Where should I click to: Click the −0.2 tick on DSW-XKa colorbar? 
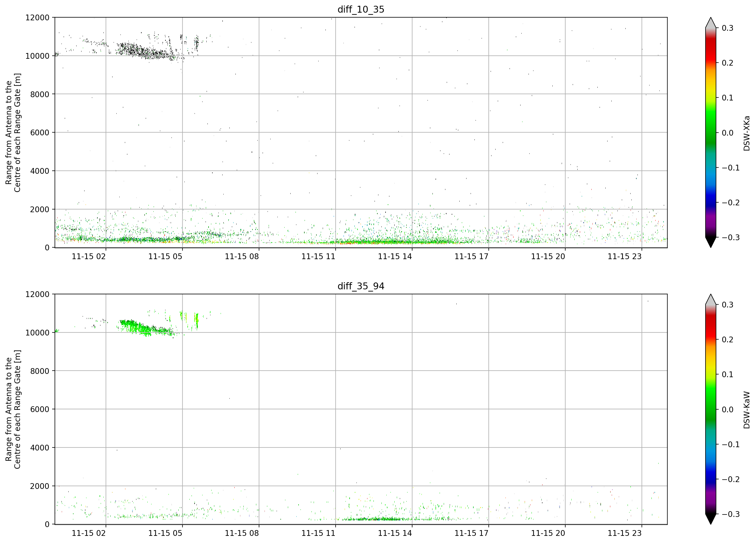coord(731,203)
